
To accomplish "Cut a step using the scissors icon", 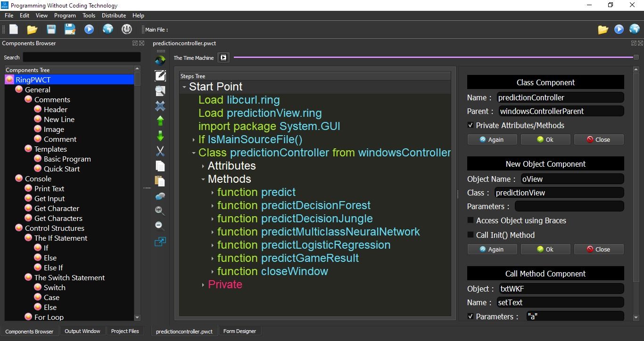I will pos(160,151).
